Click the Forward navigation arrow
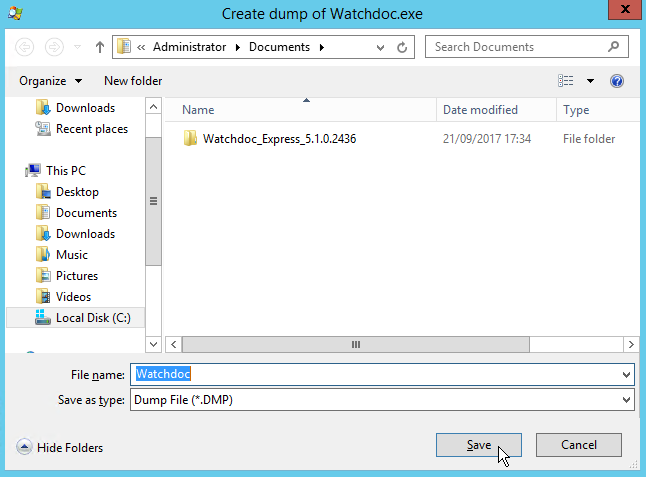The image size is (646, 477). [54, 47]
